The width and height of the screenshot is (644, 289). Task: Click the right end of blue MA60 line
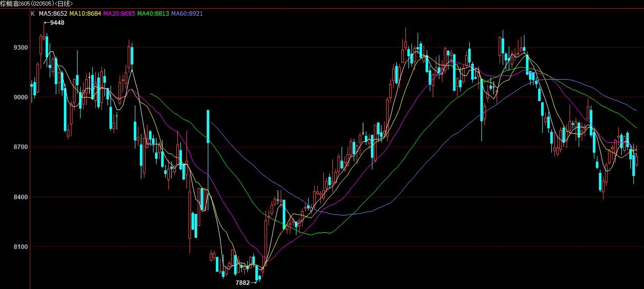tap(636, 110)
